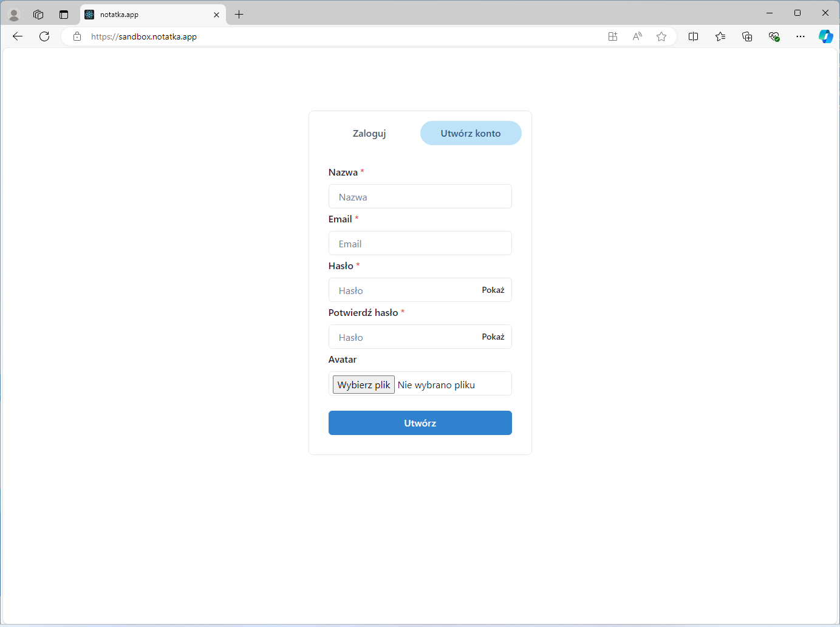Select the Utwórz konto tab
The image size is (840, 627).
click(x=471, y=133)
